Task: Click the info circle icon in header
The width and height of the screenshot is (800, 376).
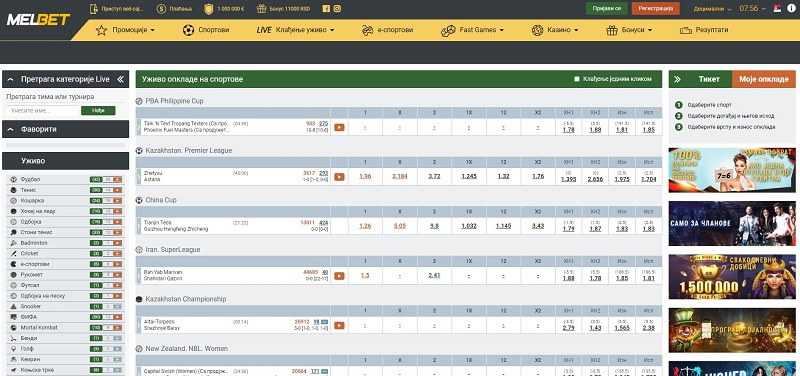Action: pyautogui.click(x=791, y=8)
